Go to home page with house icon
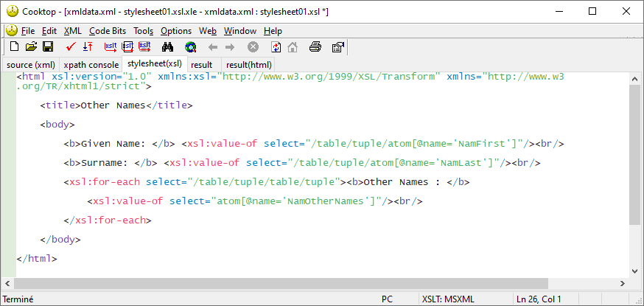 293,47
